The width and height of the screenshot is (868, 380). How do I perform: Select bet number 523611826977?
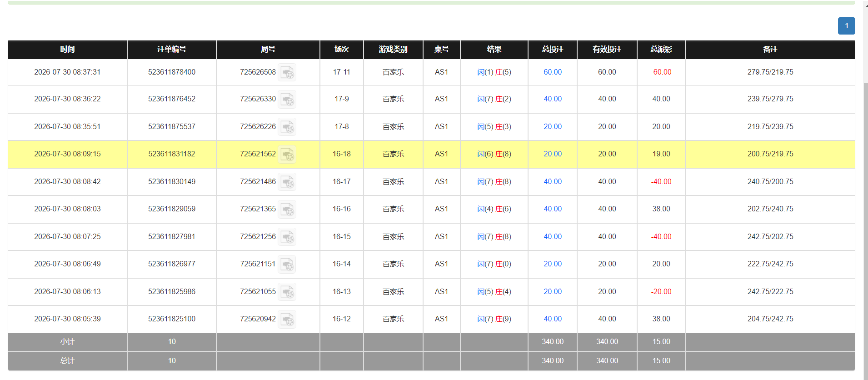tap(172, 264)
